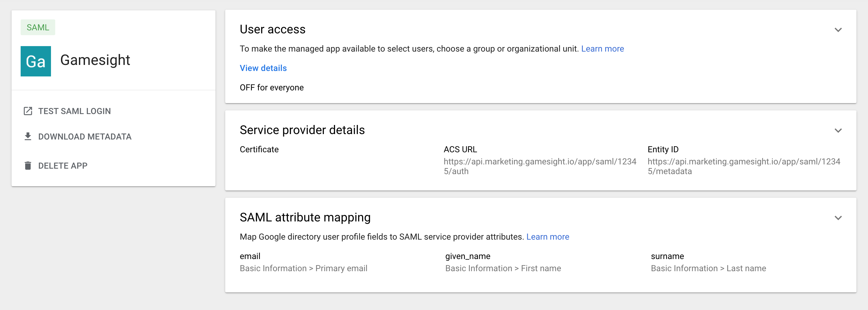Click the given_name attribute label
This screenshot has width=868, height=310.
(468, 257)
